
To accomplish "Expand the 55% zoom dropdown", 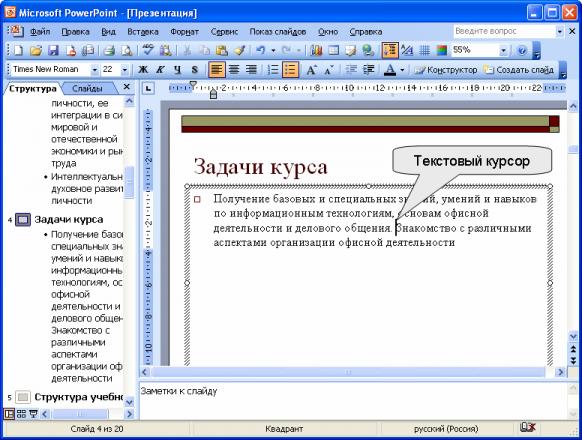I will [503, 50].
